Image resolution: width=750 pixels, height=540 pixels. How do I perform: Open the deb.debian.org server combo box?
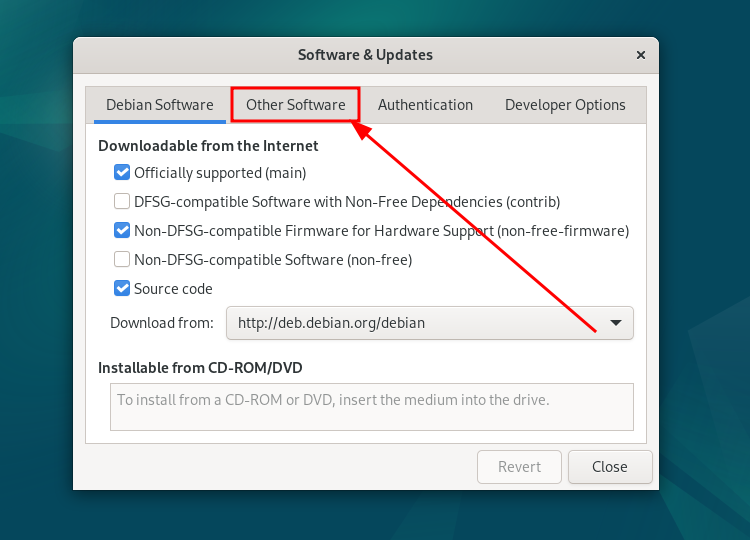pyautogui.click(x=429, y=323)
